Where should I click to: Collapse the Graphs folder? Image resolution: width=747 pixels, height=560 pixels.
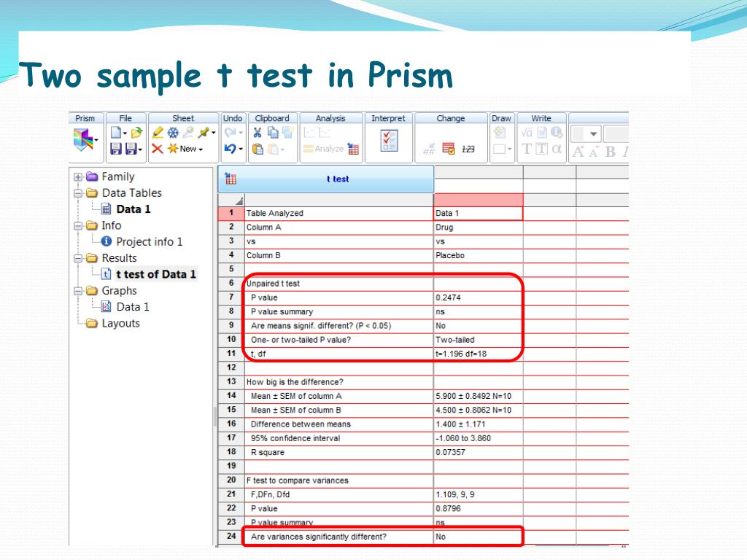77,291
